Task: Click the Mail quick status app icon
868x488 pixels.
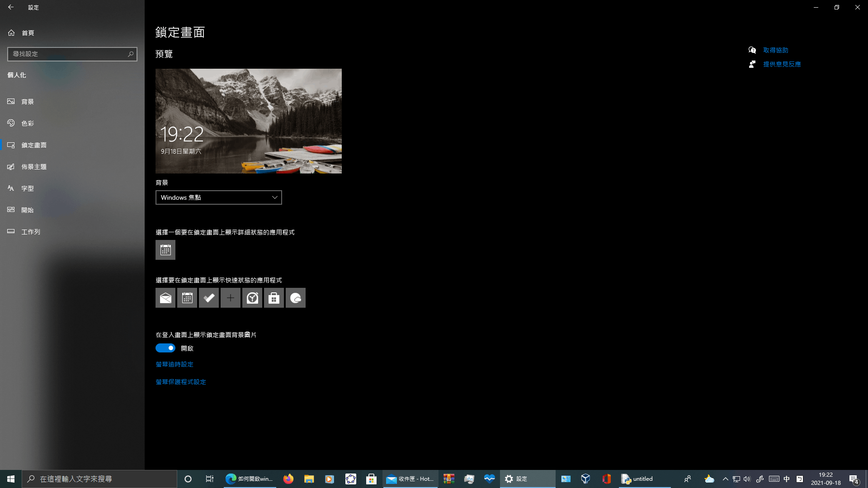Action: click(165, 298)
